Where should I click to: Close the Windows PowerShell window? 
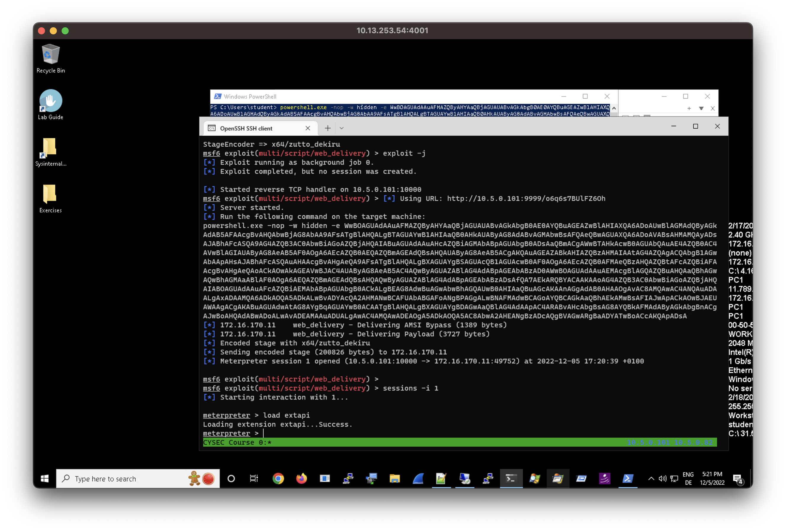[607, 96]
